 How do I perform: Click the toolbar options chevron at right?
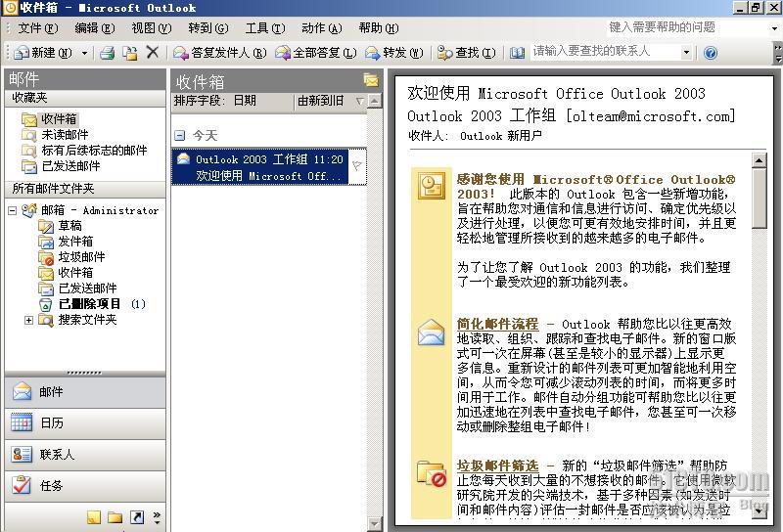pos(777,53)
